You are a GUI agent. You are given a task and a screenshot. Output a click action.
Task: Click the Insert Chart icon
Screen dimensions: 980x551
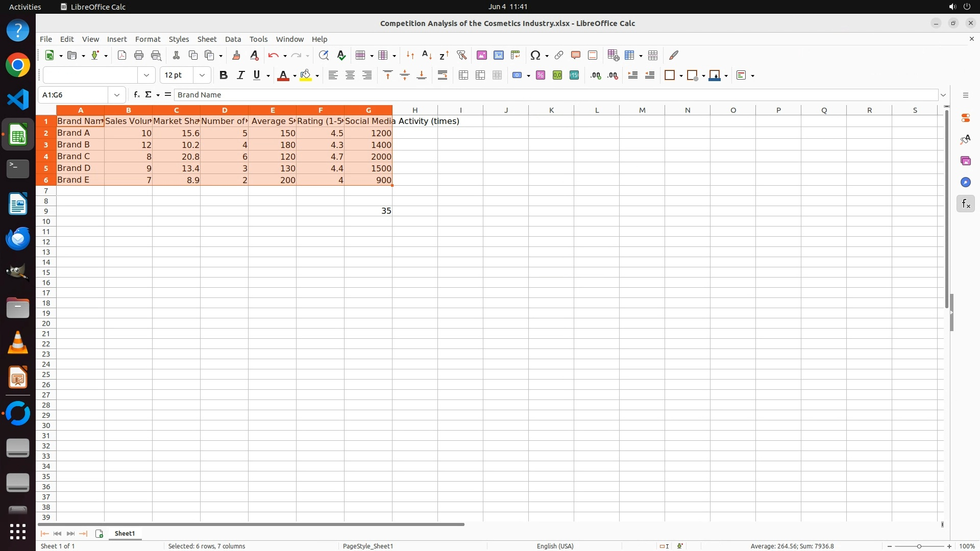(x=499, y=55)
